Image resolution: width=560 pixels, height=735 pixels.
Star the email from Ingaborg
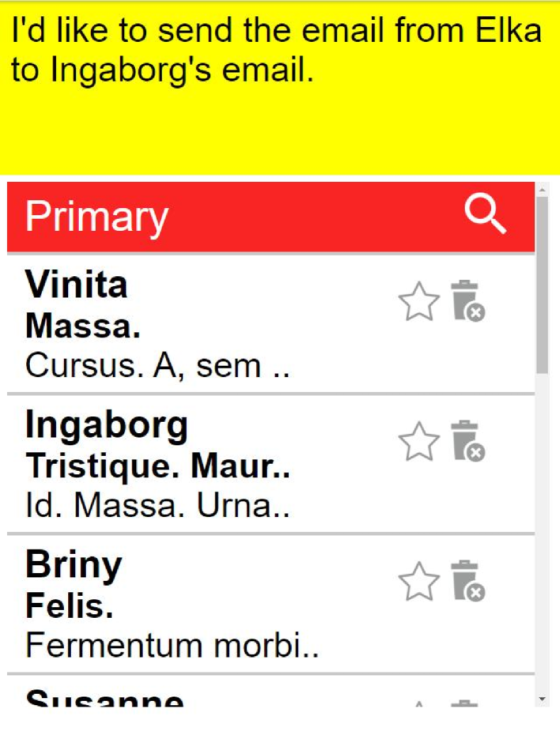pos(419,442)
